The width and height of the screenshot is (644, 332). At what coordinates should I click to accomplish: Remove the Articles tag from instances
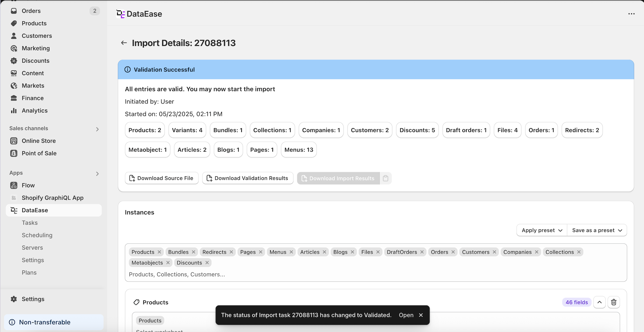click(x=325, y=252)
